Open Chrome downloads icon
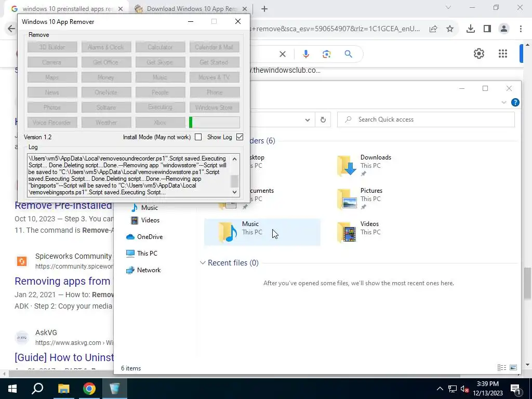The image size is (532, 399). 470,29
